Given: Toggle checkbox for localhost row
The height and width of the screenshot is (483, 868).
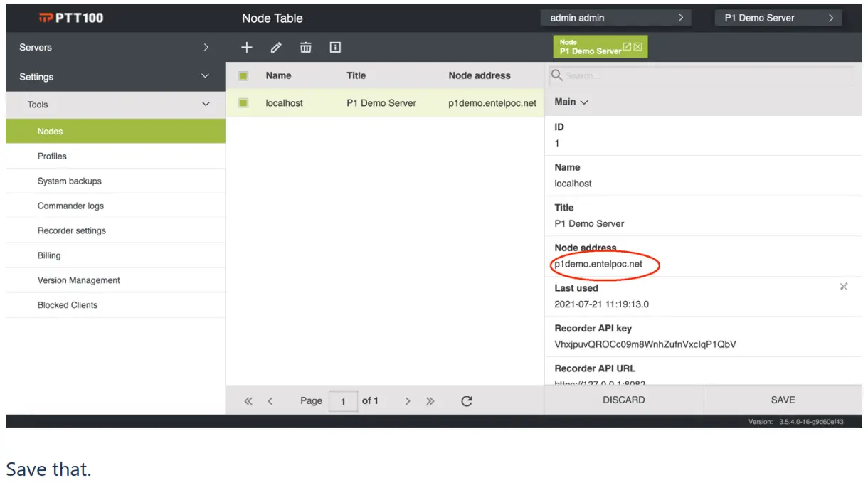Looking at the screenshot, I should pos(243,103).
